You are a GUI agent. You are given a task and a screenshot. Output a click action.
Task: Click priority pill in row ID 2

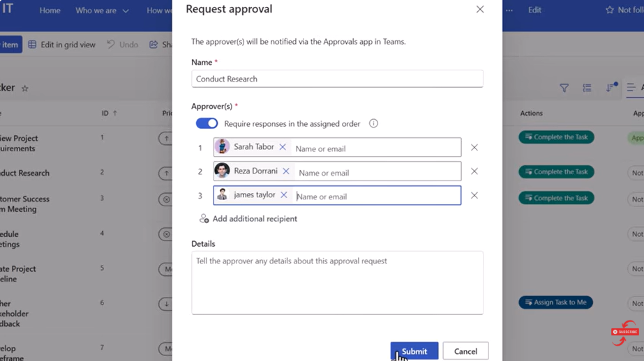pos(165,173)
